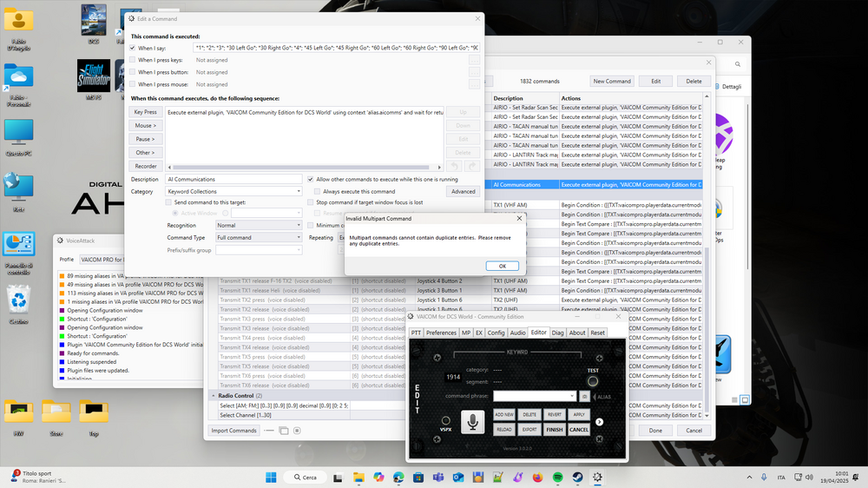Open the Command Type dropdown
Image resolution: width=868 pixels, height=488 pixels.
click(x=258, y=237)
